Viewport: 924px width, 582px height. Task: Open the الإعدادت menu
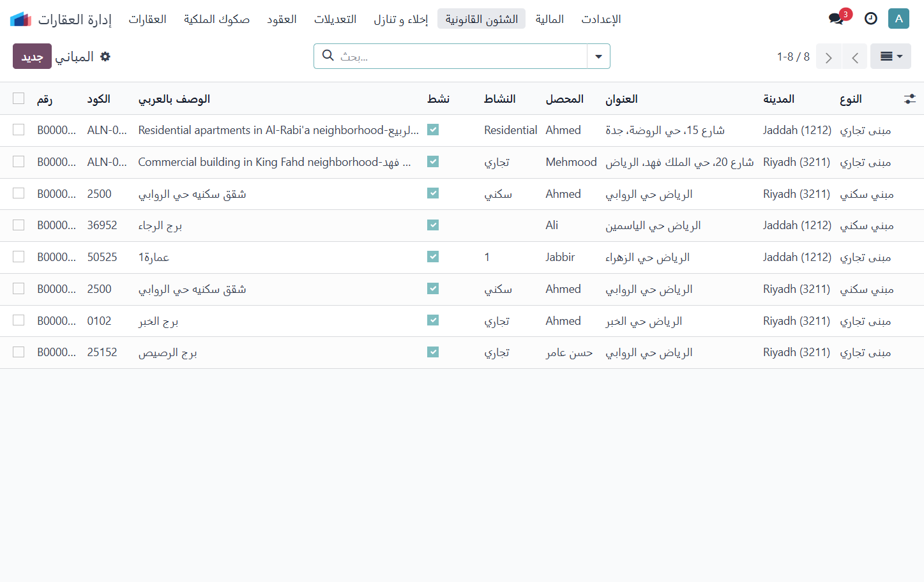coord(601,19)
